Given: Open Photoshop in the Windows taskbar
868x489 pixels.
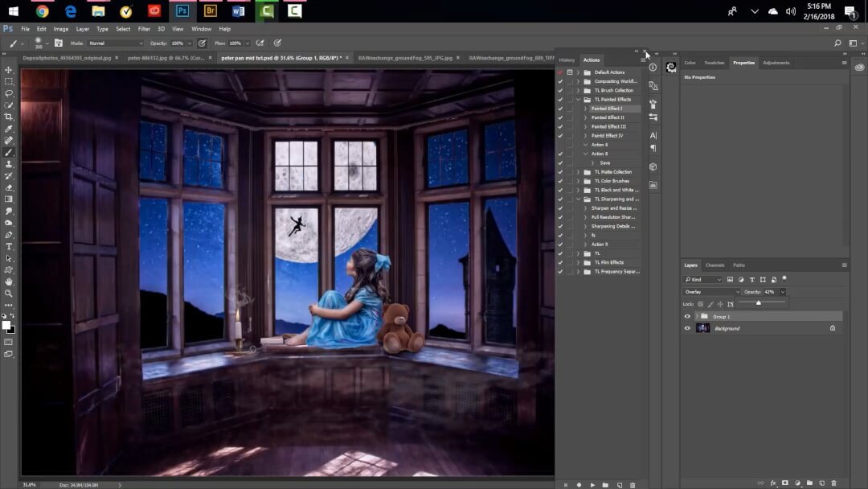Looking at the screenshot, I should (182, 10).
